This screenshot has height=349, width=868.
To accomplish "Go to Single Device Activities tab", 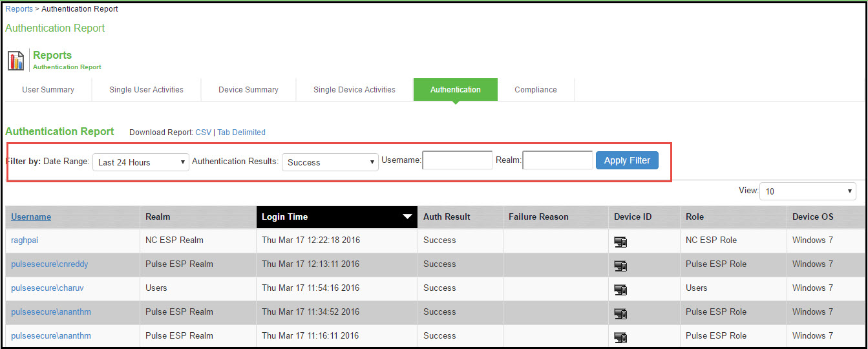I will click(x=354, y=90).
